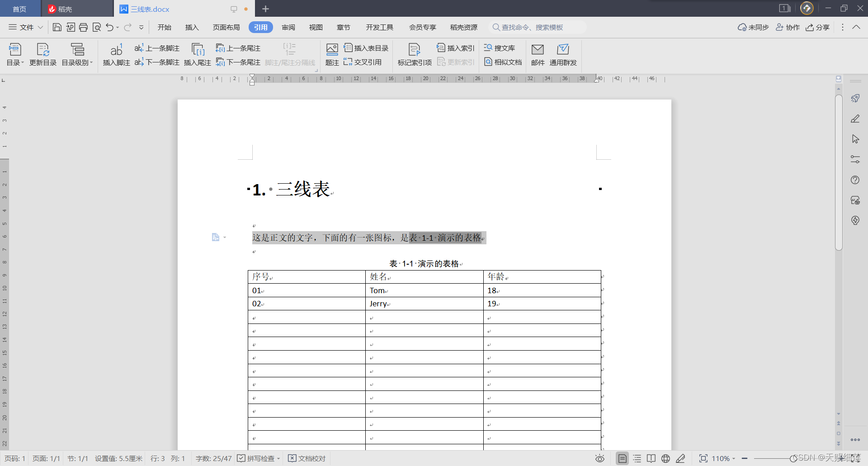Image resolution: width=868 pixels, height=466 pixels.
Task: Click 文档校对 in status bar
Action: [307, 458]
